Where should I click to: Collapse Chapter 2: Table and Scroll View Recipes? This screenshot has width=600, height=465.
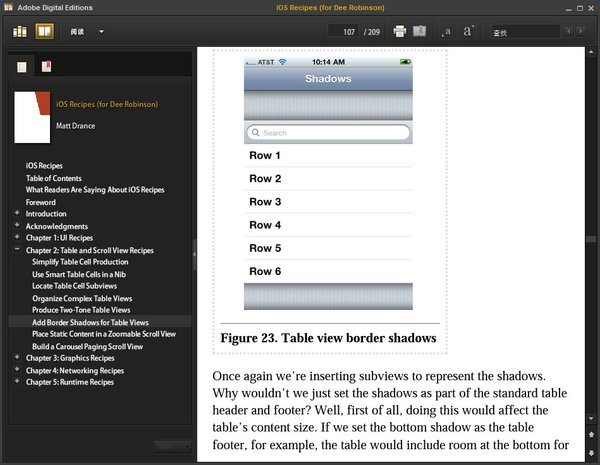click(17, 249)
